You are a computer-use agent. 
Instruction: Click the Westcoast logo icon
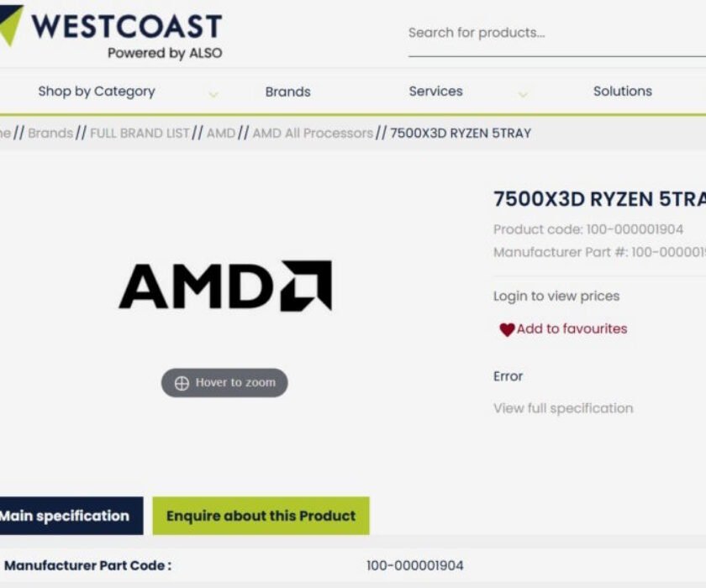click(x=8, y=25)
